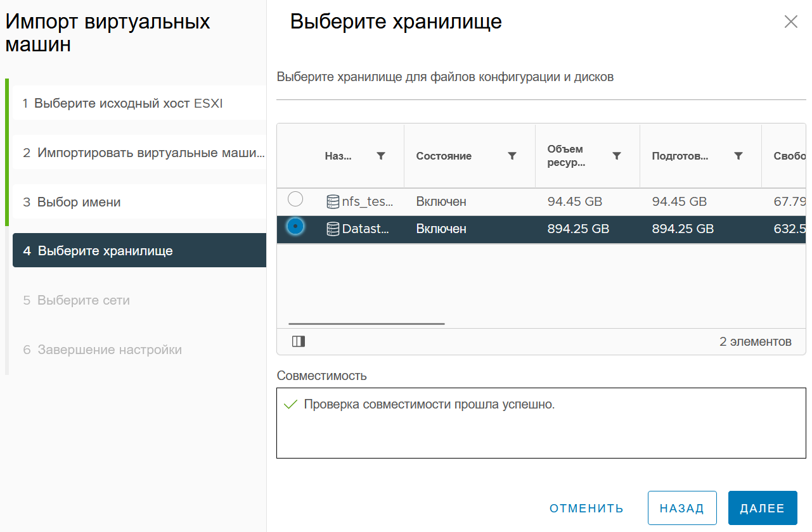Go to step 1 Выберите исходный хост ESXI
The width and height of the screenshot is (812, 532).
139,103
